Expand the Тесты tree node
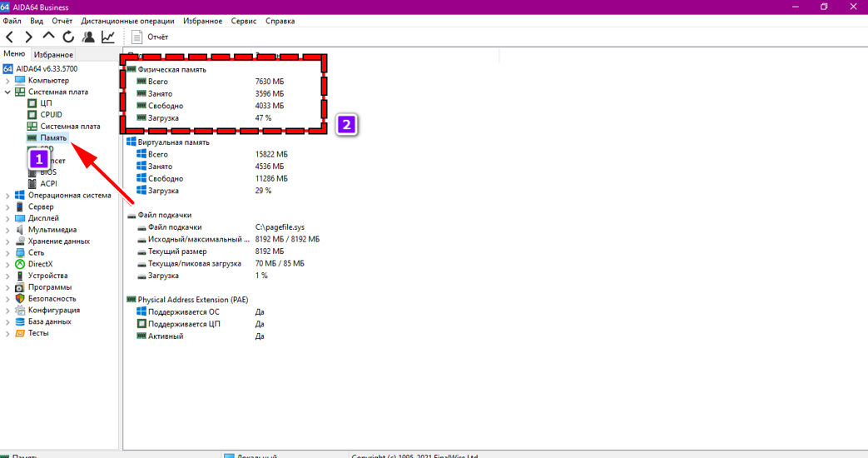 [7, 333]
